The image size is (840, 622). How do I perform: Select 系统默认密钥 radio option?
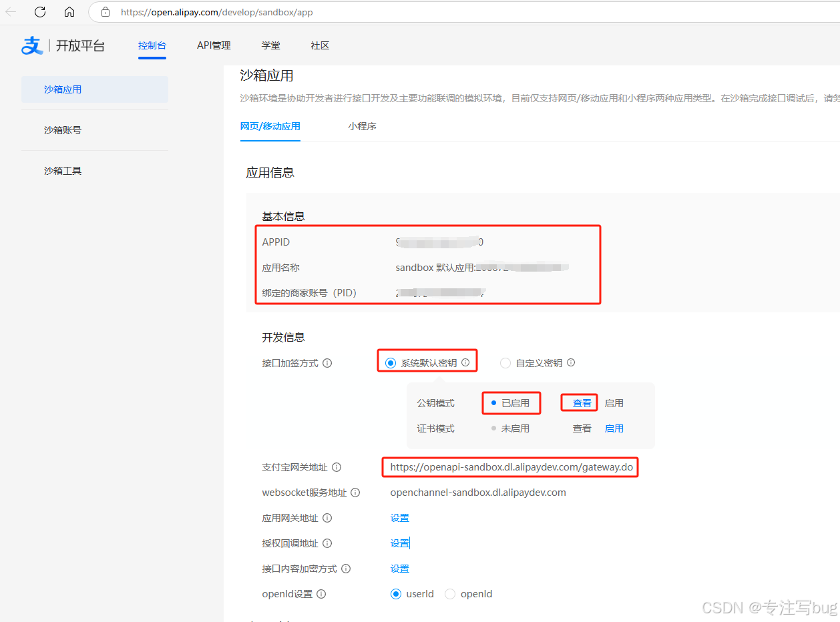pos(391,363)
